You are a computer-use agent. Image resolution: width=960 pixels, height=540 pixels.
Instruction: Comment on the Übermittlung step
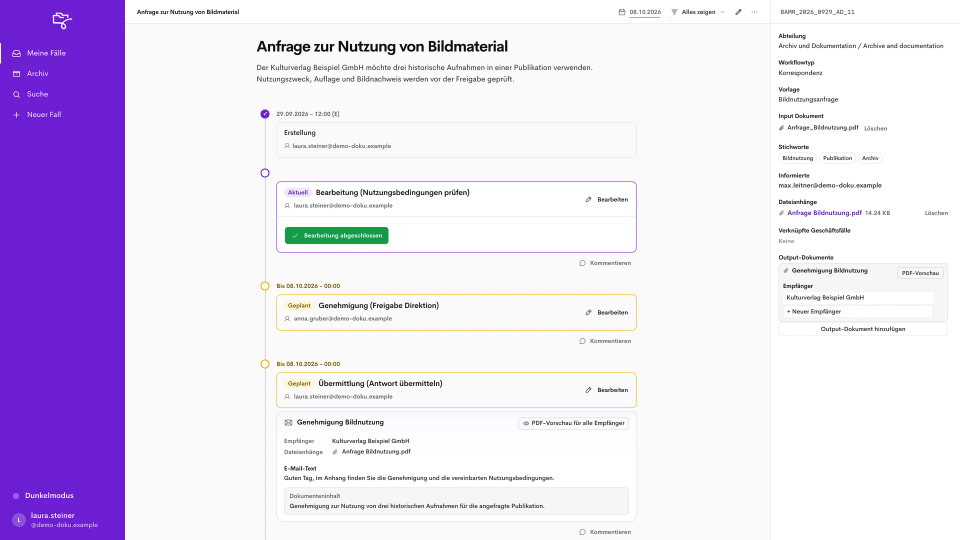[605, 532]
